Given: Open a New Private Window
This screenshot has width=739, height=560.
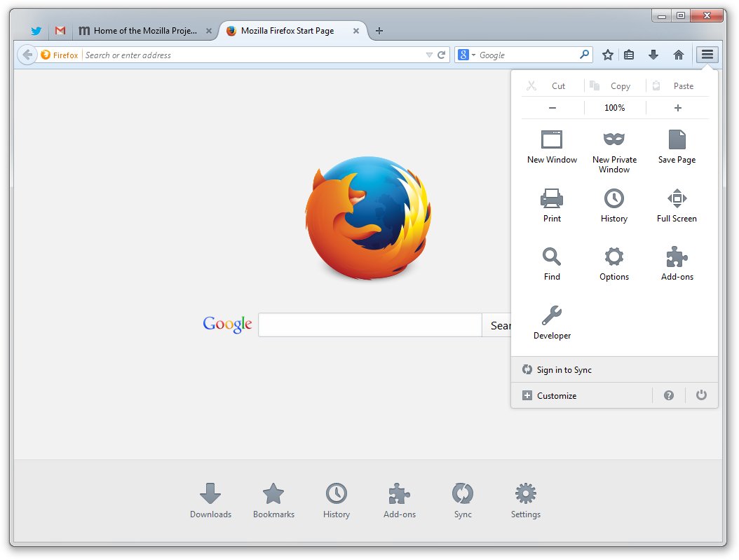Looking at the screenshot, I should coord(613,149).
